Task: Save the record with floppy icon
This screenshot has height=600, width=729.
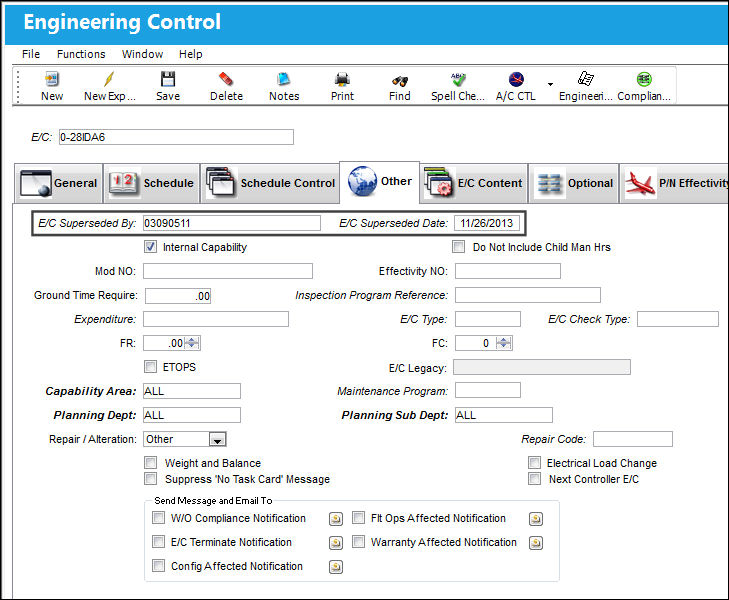Action: tap(167, 79)
